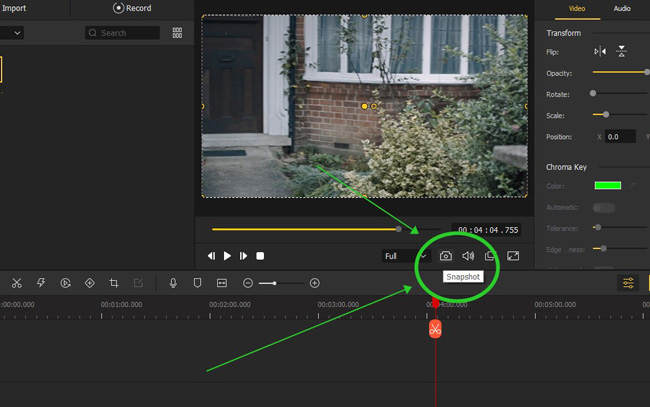This screenshot has width=650, height=407.
Task: Open the Full preview quality dropdown
Action: [x=406, y=256]
